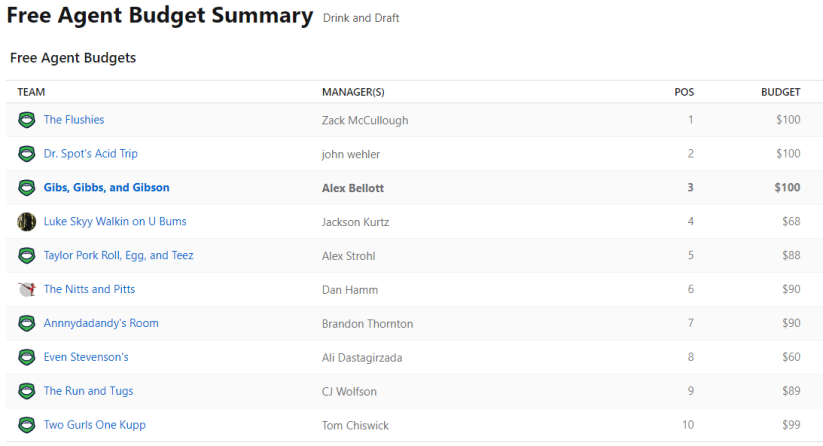Click Gibs, Gibbs, and Gibson team logo
Viewport: 823px width, 446px height.
pyautogui.click(x=26, y=188)
